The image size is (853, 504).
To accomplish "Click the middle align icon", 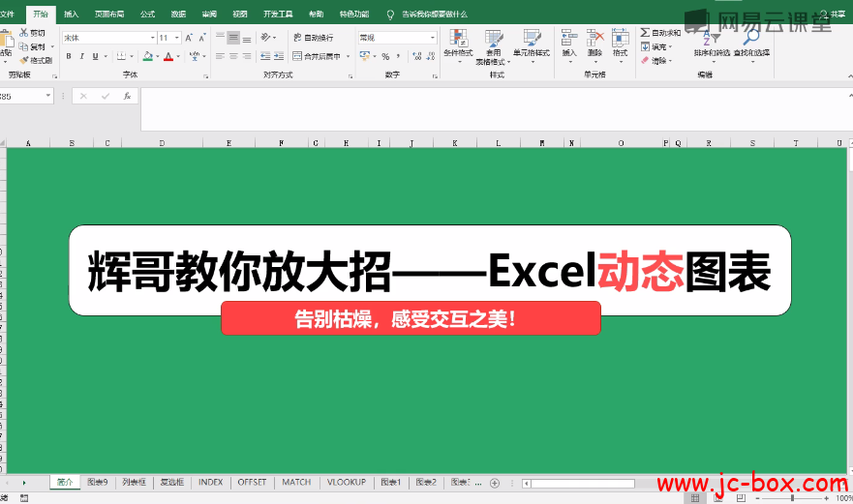I will click(x=233, y=38).
